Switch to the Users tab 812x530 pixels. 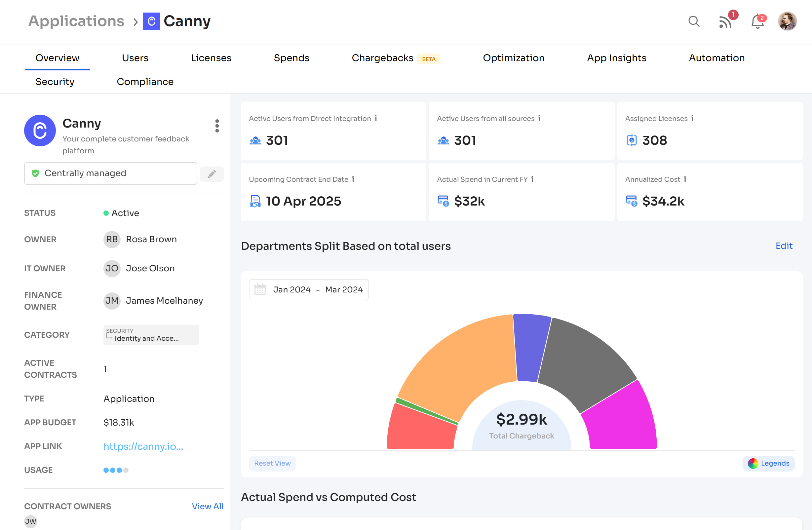click(135, 58)
